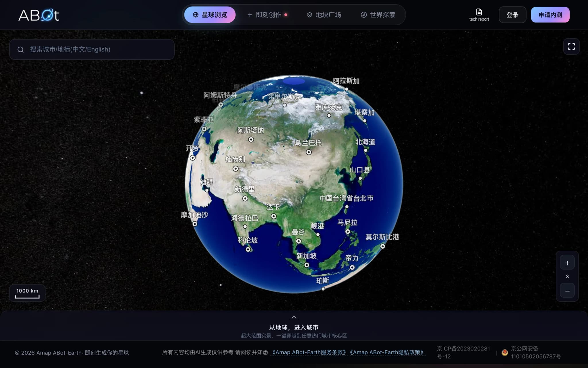Click the 京ICP备2023020281号-12 text
Screen dimensions: 588x368
coord(463,352)
